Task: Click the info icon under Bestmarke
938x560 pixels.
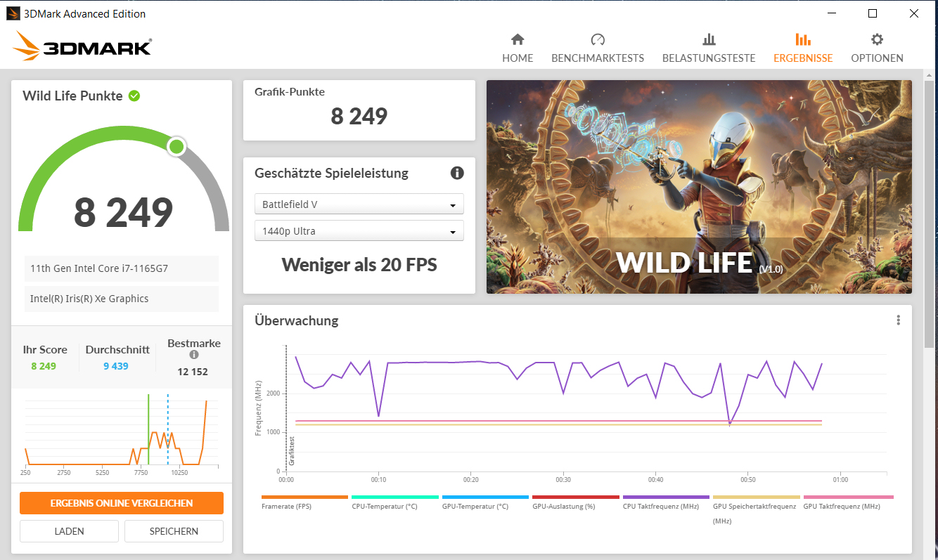Action: (x=194, y=355)
